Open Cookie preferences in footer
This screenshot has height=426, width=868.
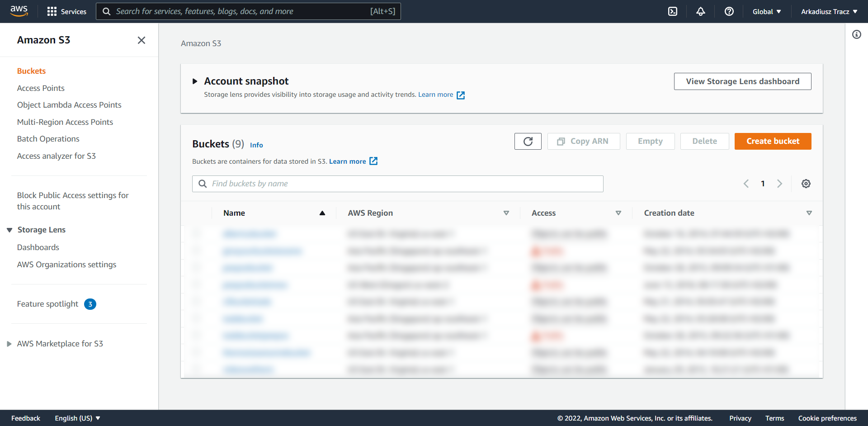click(827, 418)
